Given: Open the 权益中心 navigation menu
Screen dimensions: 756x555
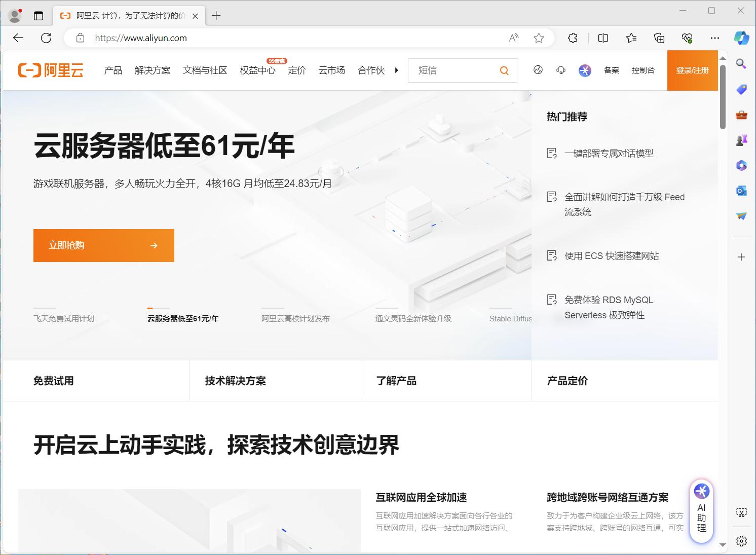Looking at the screenshot, I should point(257,70).
